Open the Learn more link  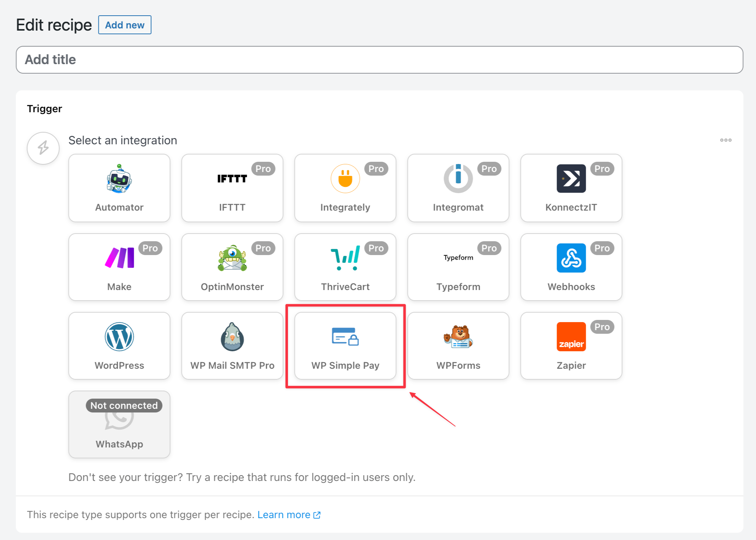289,514
